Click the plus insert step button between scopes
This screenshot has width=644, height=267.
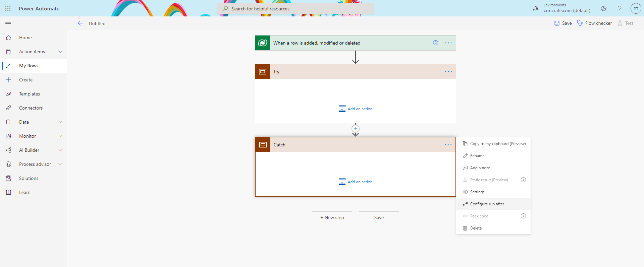pos(356,129)
